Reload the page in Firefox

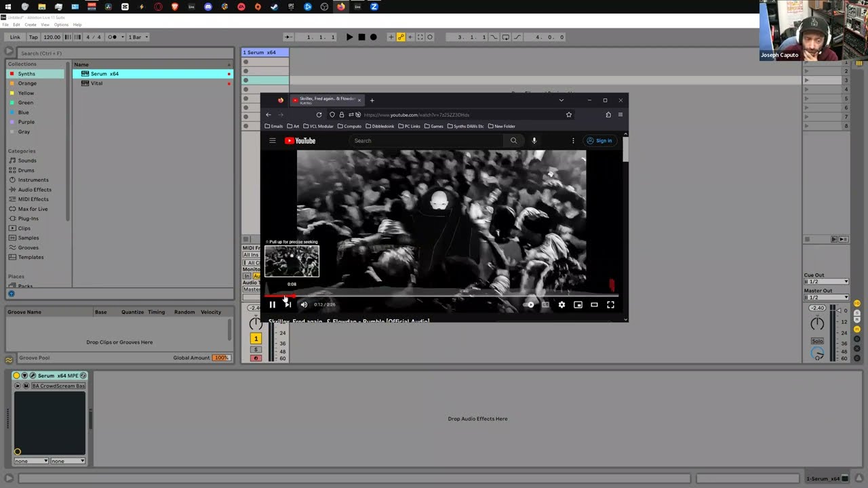(x=319, y=115)
